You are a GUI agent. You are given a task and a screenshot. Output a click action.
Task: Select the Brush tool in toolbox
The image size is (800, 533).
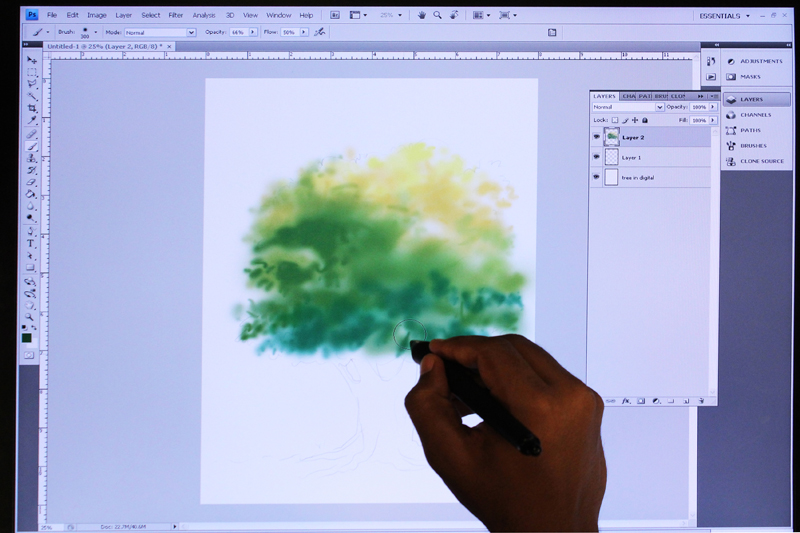point(32,146)
